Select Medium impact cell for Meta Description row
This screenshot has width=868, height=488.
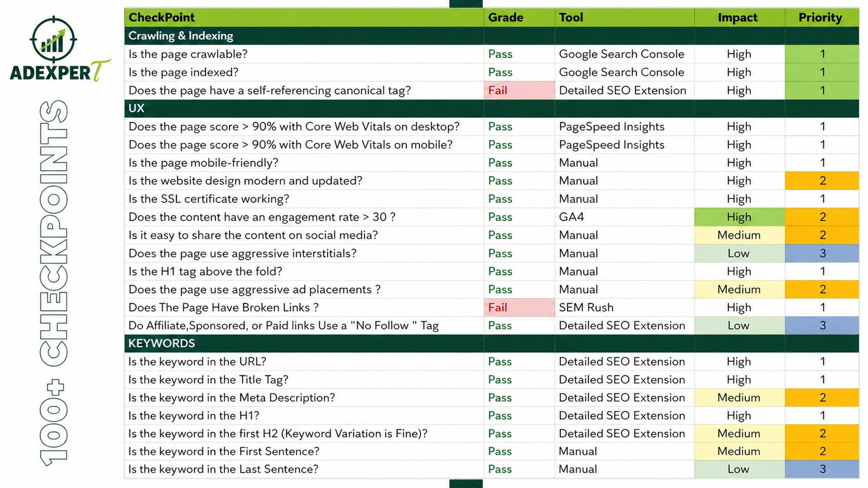click(739, 397)
